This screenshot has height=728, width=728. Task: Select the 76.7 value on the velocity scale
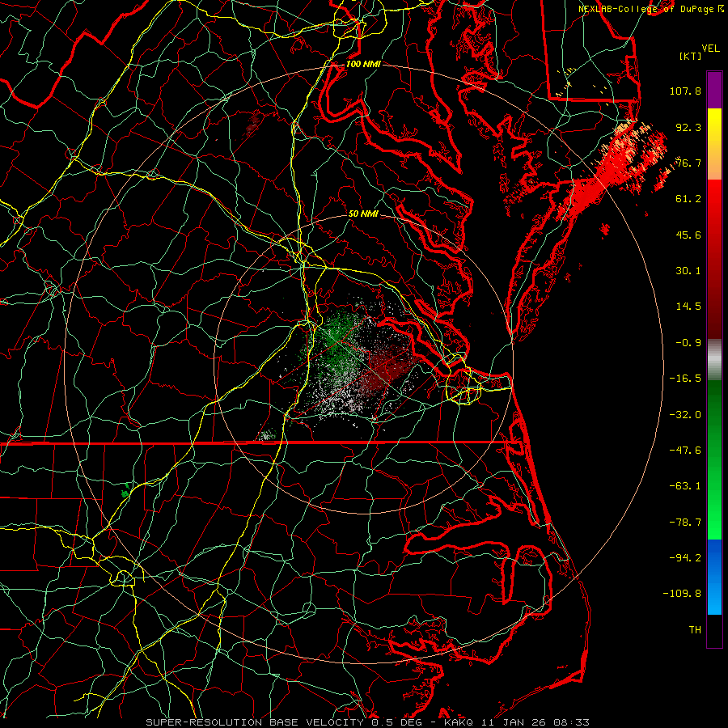[x=688, y=163]
